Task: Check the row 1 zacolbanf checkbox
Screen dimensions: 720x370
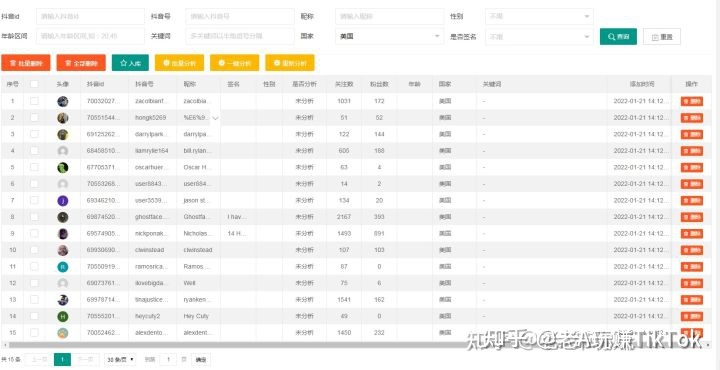Action: (x=34, y=101)
